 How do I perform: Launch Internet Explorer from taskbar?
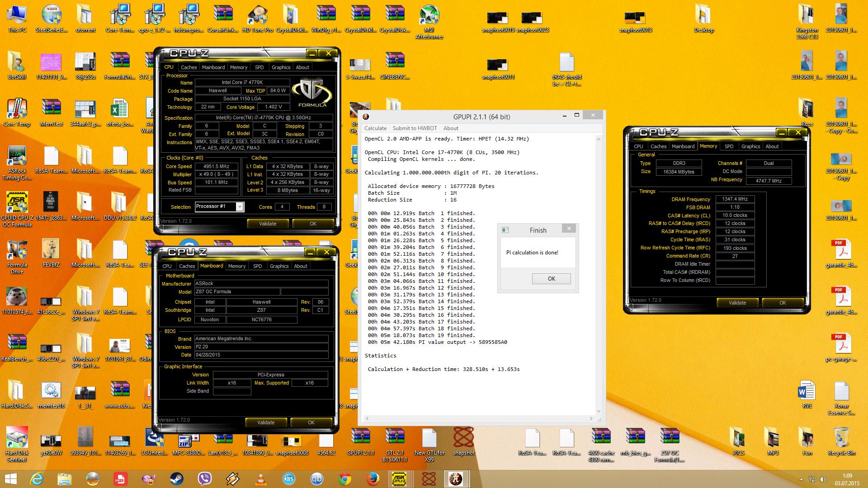[x=37, y=479]
